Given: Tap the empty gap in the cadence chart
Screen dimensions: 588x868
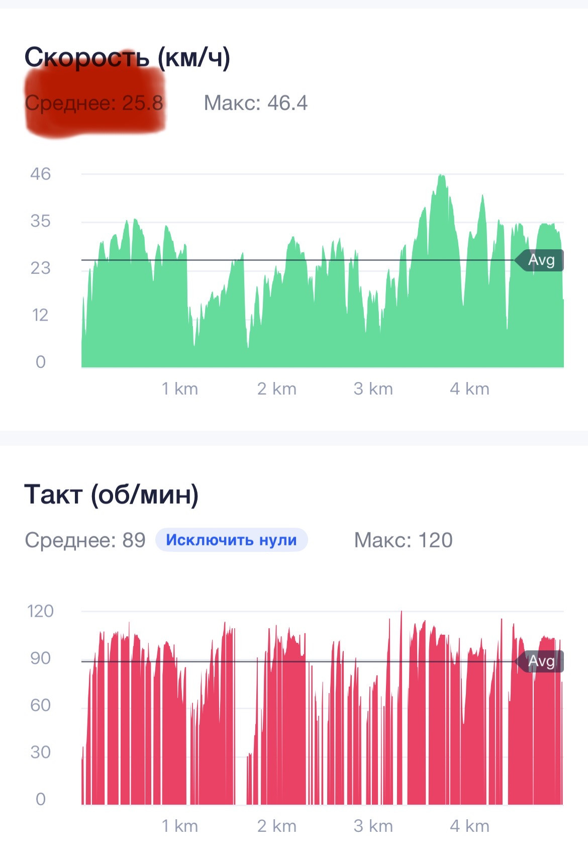Looking at the screenshot, I should point(241,729).
